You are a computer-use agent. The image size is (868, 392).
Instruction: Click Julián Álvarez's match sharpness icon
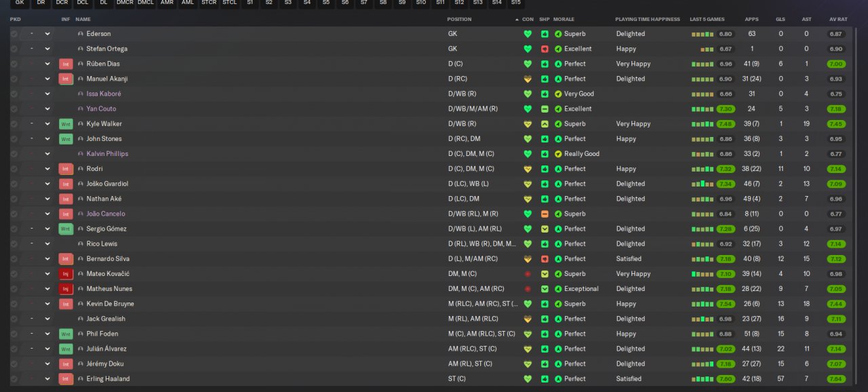pos(545,349)
